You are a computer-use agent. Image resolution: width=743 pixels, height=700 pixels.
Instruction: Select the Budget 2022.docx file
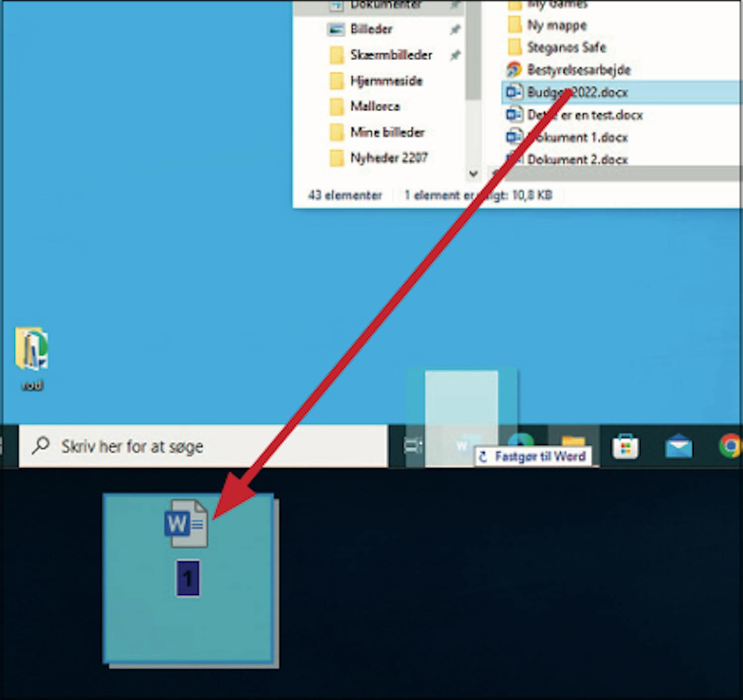[621, 92]
